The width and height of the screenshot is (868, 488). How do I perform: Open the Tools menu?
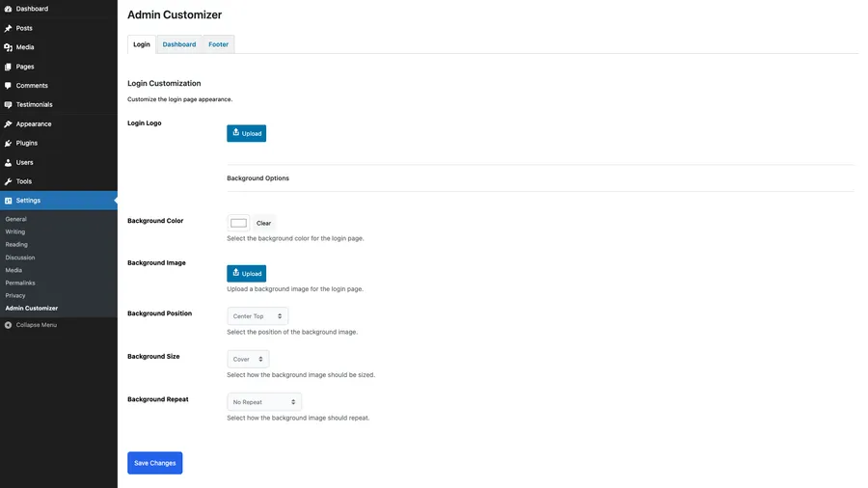(x=59, y=181)
